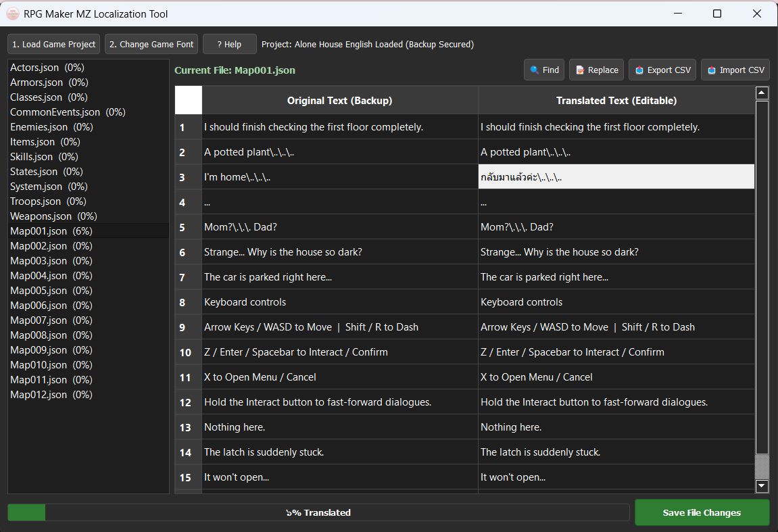778x532 pixels.
Task: Select Items.json in file list
Action: 89,142
